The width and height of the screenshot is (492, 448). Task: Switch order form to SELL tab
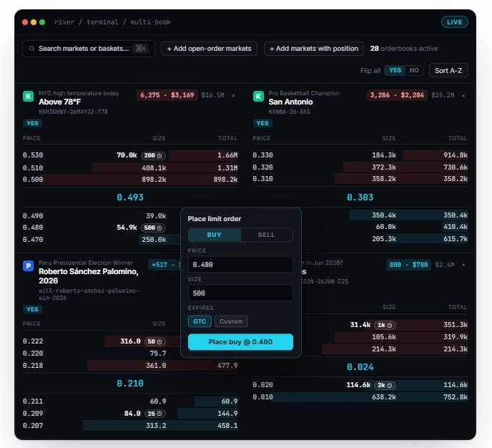click(x=267, y=235)
